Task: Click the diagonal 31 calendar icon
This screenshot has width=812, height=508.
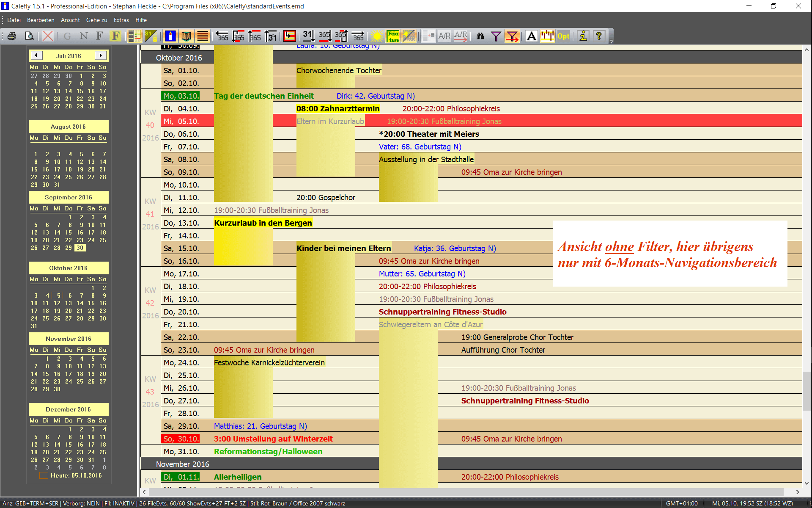Action: 151,36
